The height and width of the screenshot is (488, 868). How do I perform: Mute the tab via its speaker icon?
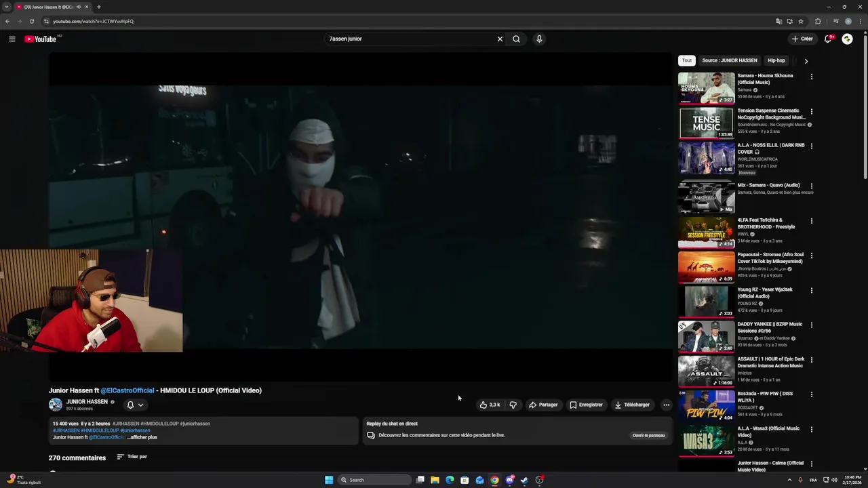point(79,7)
